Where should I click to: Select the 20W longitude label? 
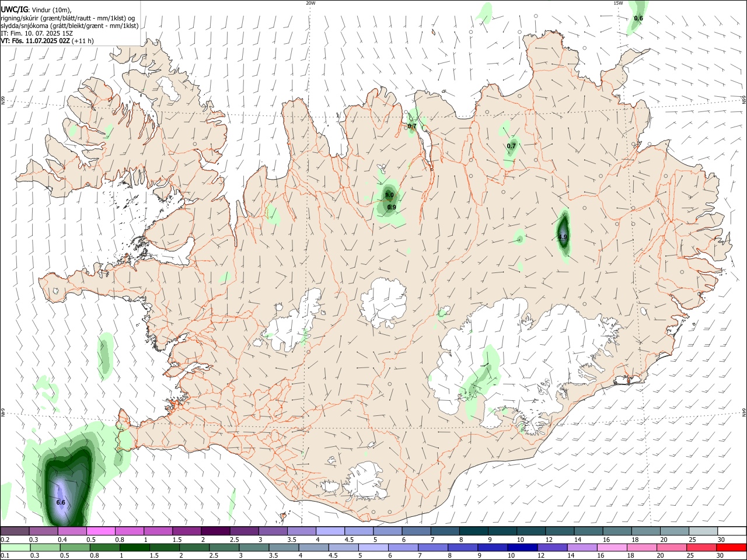coord(310,3)
